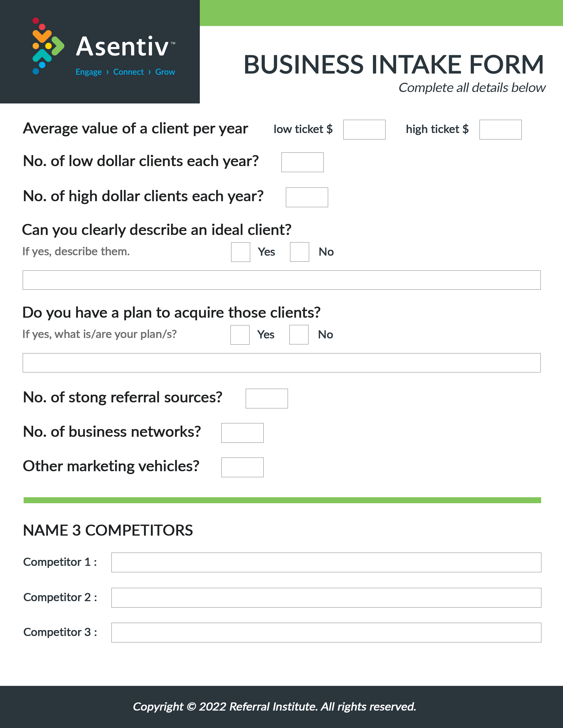The image size is (563, 728).
Task: Check Yes for describing an ideal client
Action: coord(240,252)
